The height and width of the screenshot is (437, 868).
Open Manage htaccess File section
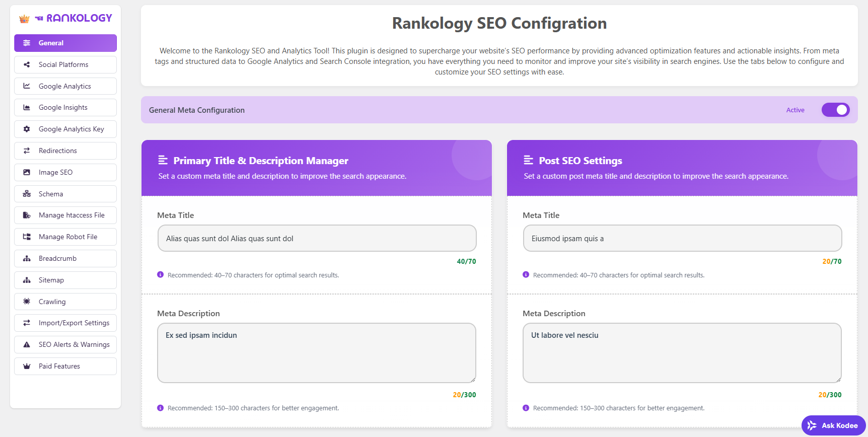(x=65, y=215)
